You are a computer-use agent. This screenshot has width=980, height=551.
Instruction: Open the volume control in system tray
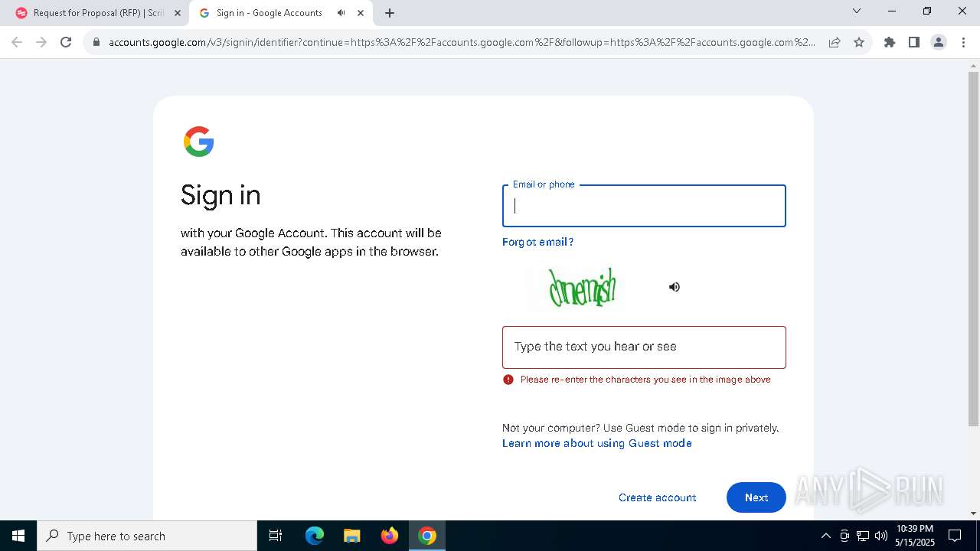[x=881, y=536]
